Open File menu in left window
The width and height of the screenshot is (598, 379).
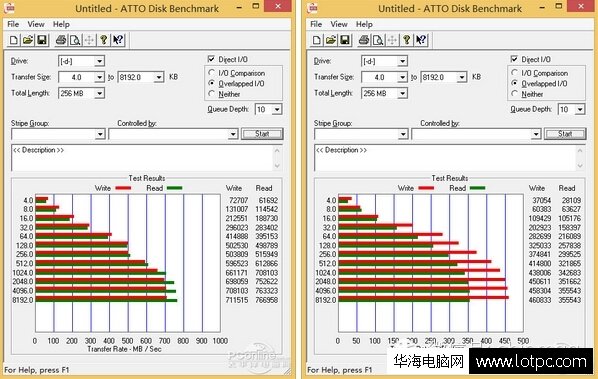point(13,24)
